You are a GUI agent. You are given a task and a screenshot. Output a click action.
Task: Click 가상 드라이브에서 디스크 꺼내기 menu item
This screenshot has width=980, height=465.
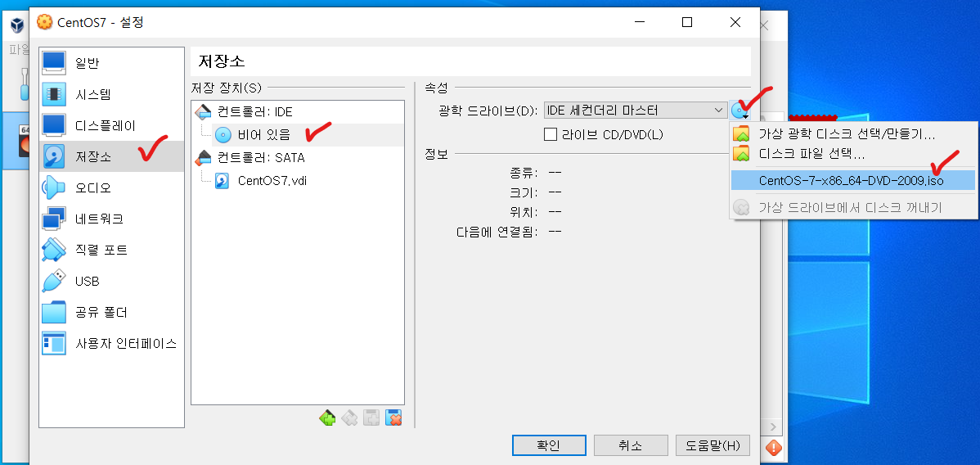(854, 208)
